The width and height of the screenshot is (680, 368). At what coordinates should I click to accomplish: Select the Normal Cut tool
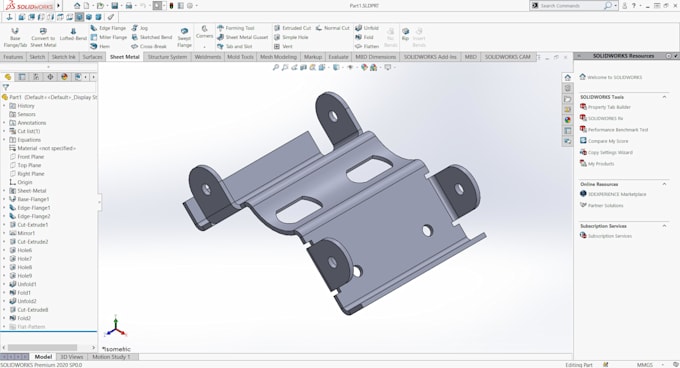[x=332, y=28]
